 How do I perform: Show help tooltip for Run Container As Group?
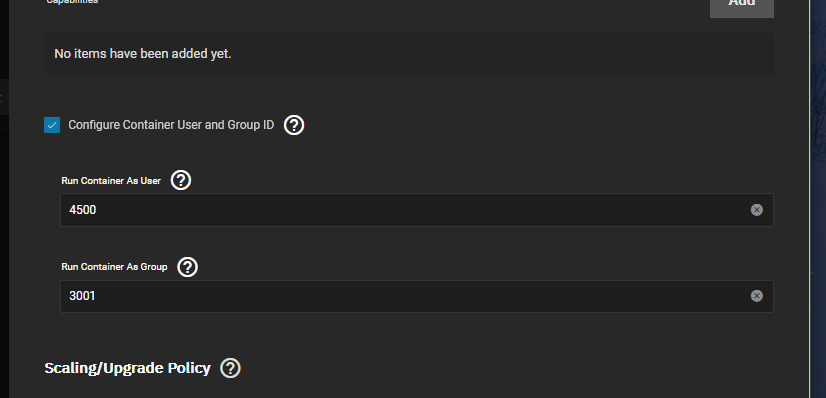(187, 267)
